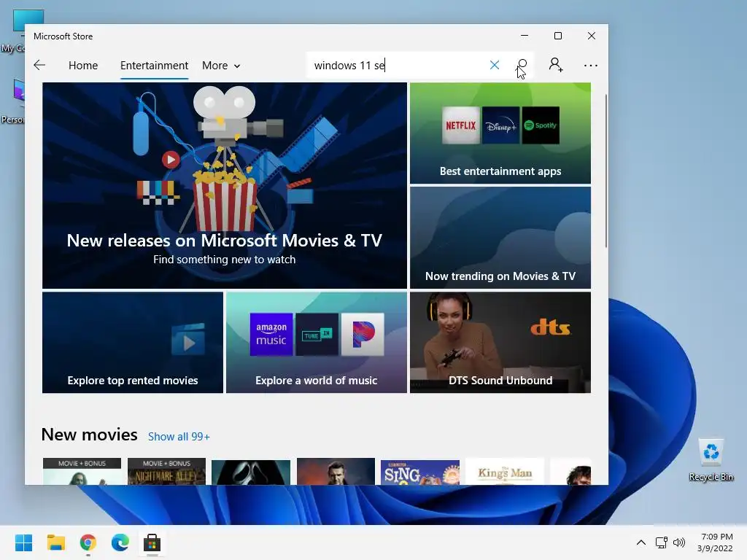Open the Sing movie poster
This screenshot has height=560, width=747.
(x=420, y=472)
